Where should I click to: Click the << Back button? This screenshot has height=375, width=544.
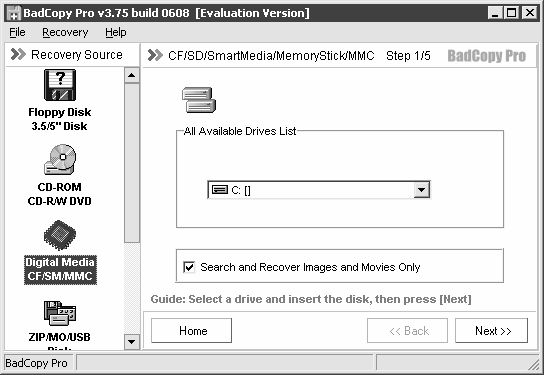tap(408, 331)
